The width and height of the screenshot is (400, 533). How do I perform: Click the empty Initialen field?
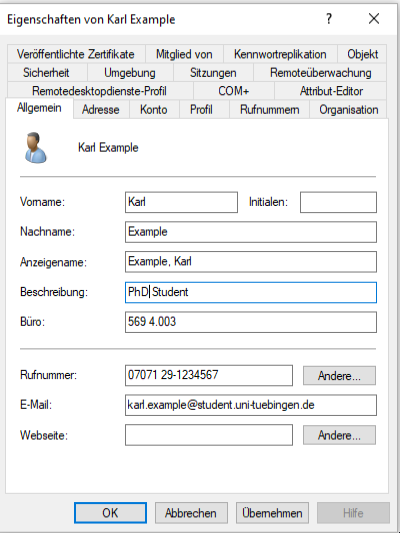point(338,202)
